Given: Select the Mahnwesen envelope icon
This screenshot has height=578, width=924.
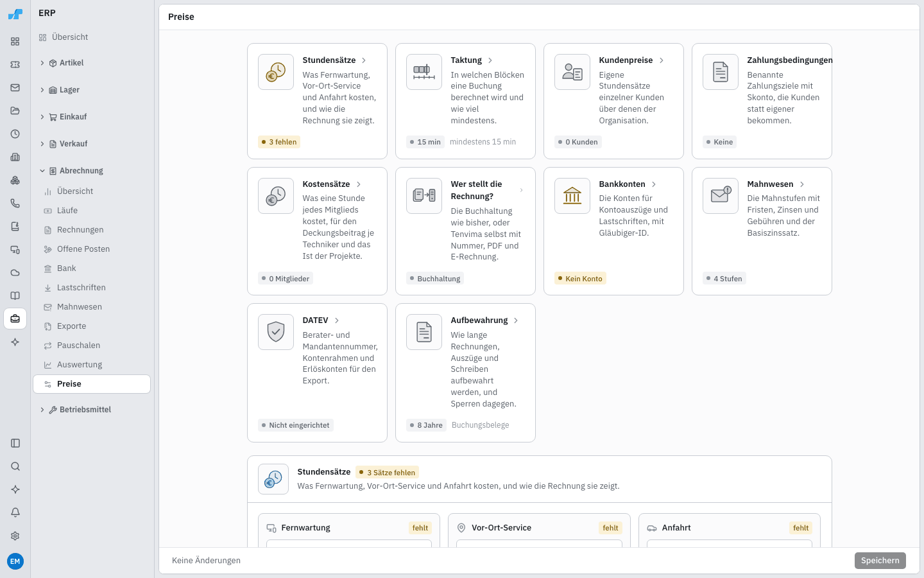Looking at the screenshot, I should pos(721,196).
